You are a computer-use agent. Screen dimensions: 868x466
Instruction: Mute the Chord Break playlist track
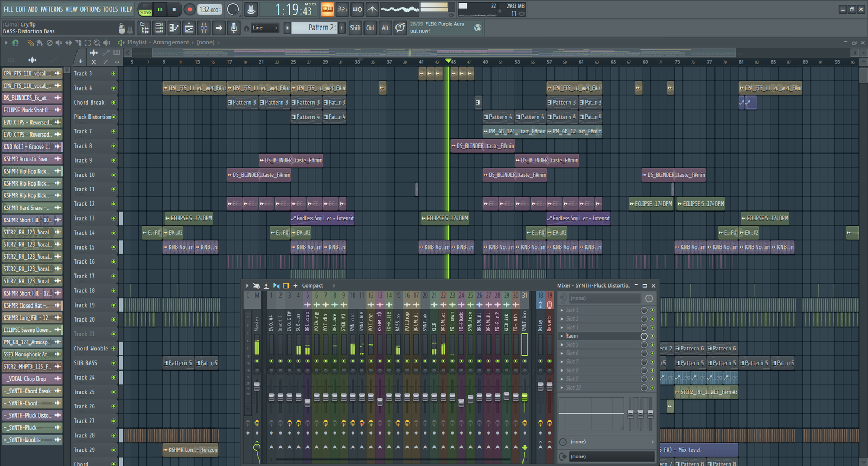(x=114, y=103)
